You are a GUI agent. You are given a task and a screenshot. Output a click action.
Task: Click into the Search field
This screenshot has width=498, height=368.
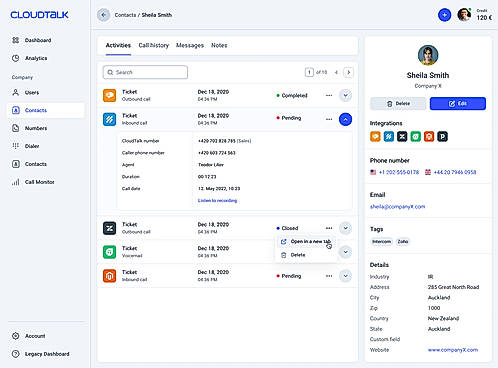145,72
